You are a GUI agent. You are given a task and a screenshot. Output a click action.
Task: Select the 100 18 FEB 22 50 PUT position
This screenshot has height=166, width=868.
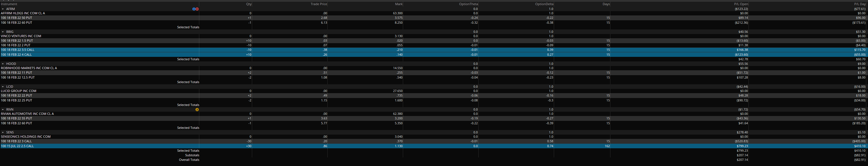pos(434,18)
